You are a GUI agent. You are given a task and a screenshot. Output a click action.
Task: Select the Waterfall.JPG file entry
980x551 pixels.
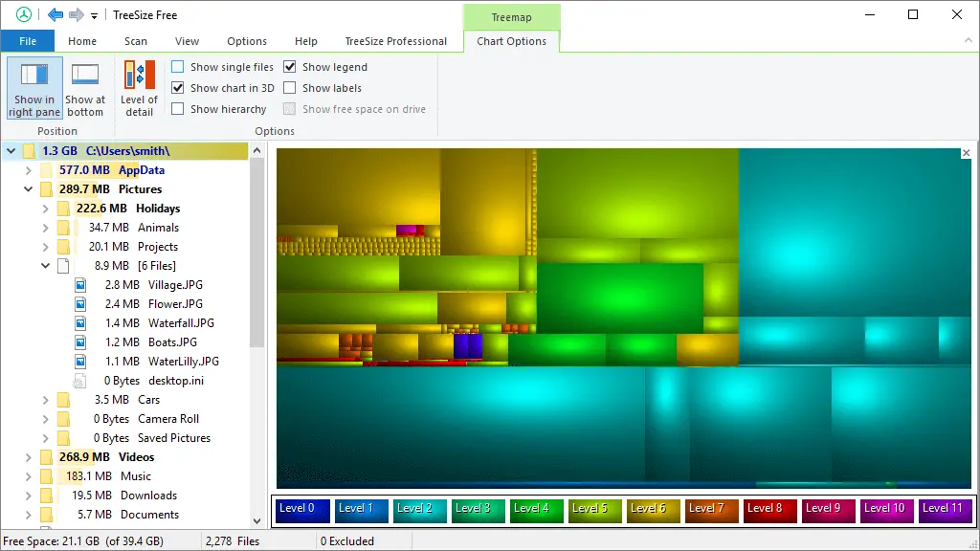tap(181, 323)
